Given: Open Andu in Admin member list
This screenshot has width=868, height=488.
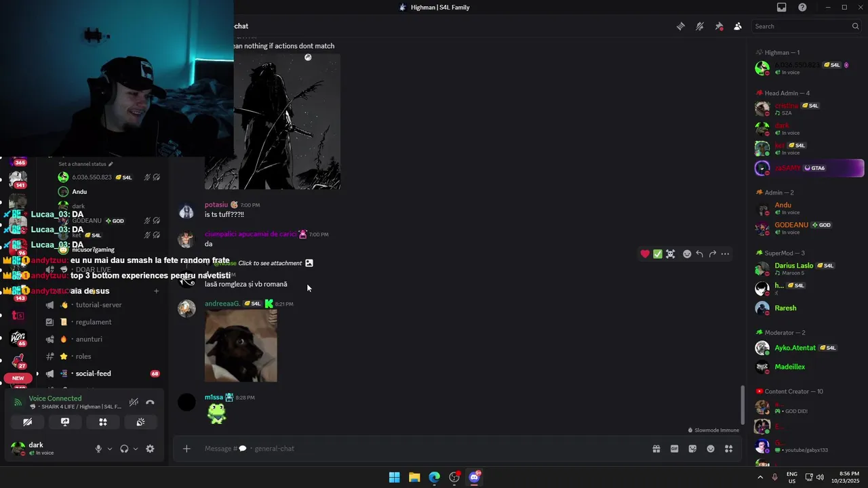Looking at the screenshot, I should pyautogui.click(x=783, y=205).
